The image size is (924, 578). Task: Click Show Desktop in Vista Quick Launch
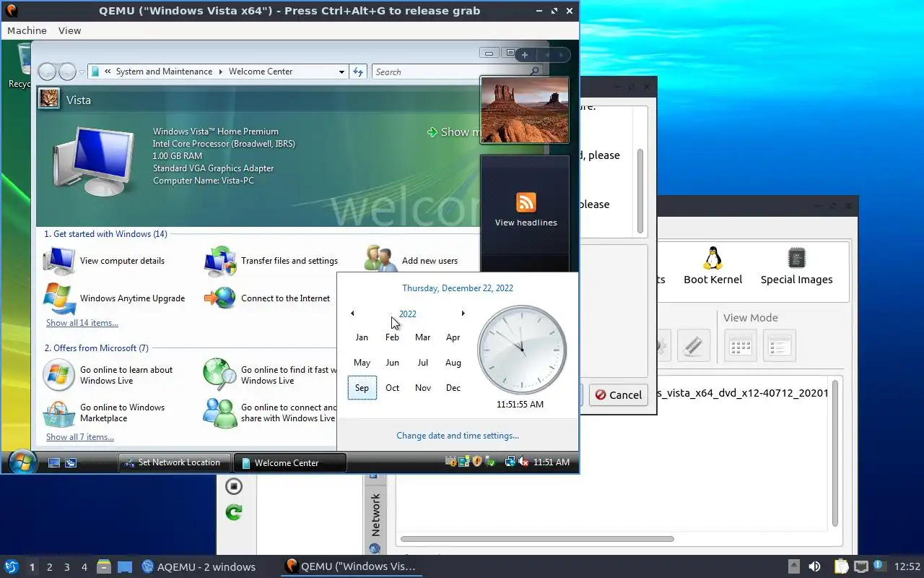point(53,462)
